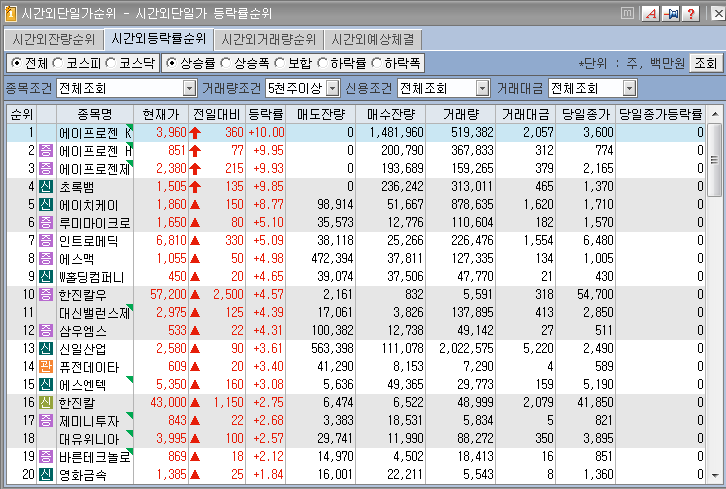Select the 하락폭 radio button
This screenshot has width=726, height=489.
tap(376, 63)
